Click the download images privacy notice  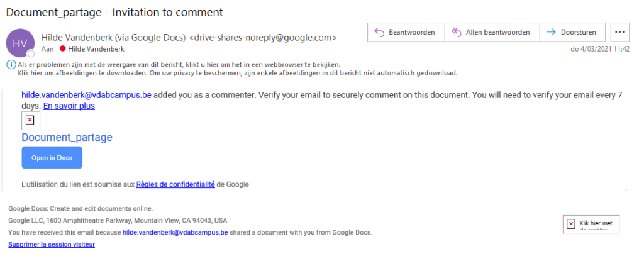[238, 74]
